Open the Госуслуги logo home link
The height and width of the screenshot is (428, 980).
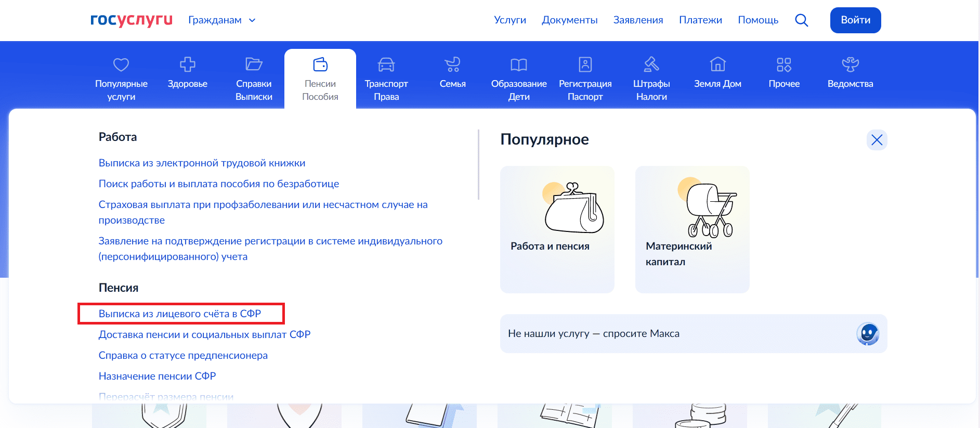click(131, 20)
